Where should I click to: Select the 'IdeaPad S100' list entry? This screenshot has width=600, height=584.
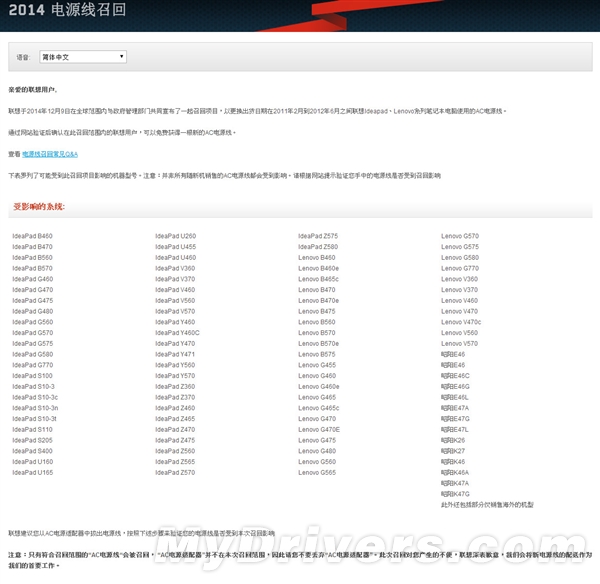click(x=33, y=376)
